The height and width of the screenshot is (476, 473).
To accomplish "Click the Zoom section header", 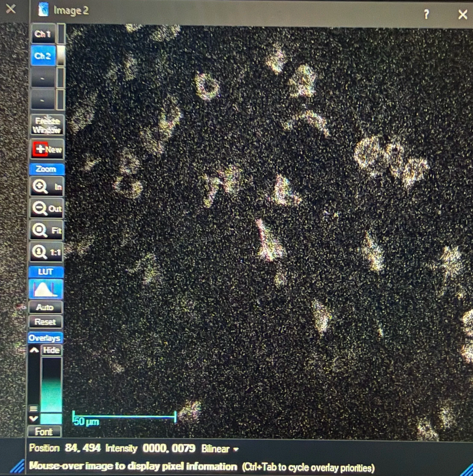I will pos(47,169).
